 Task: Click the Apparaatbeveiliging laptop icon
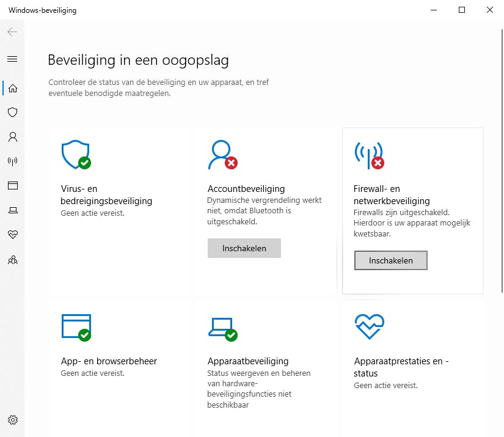coord(223,329)
